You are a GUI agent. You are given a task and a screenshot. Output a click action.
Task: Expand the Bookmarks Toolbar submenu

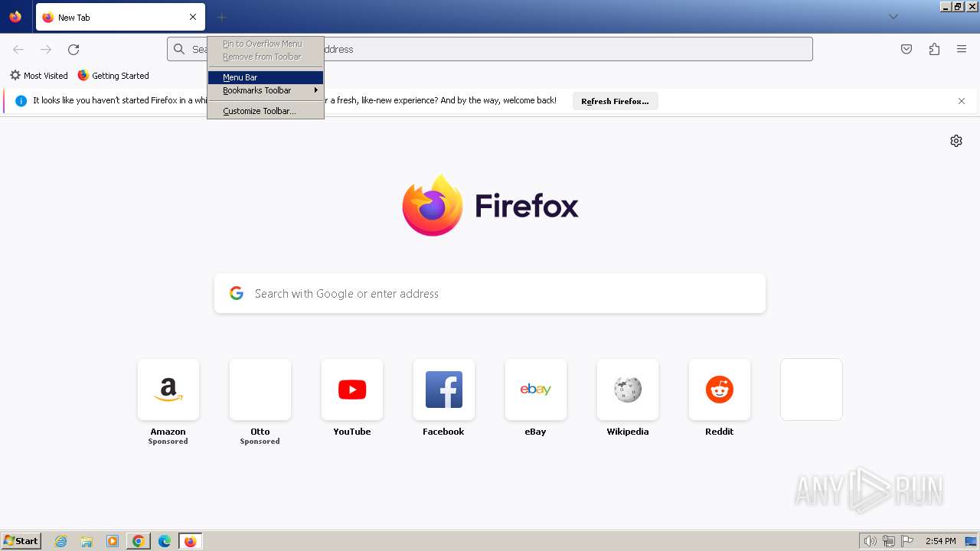coord(266,90)
